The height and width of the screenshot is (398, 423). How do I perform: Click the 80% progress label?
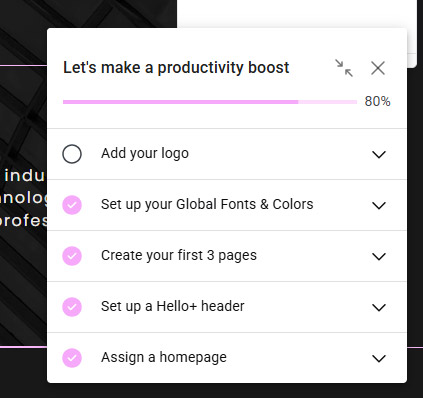coord(377,102)
